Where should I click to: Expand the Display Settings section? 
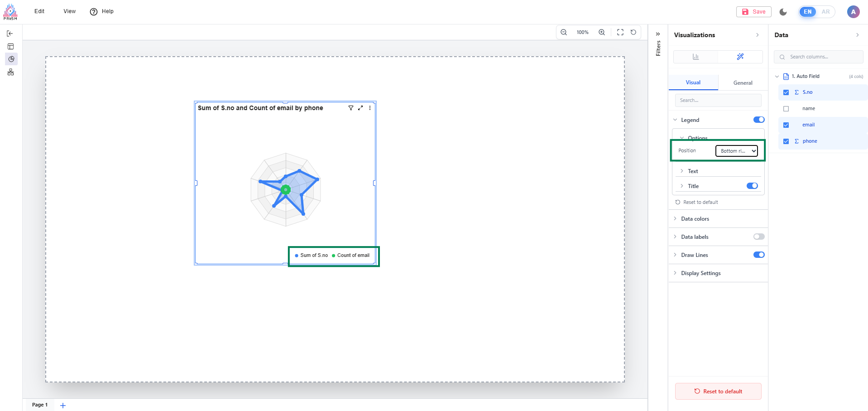click(700, 273)
